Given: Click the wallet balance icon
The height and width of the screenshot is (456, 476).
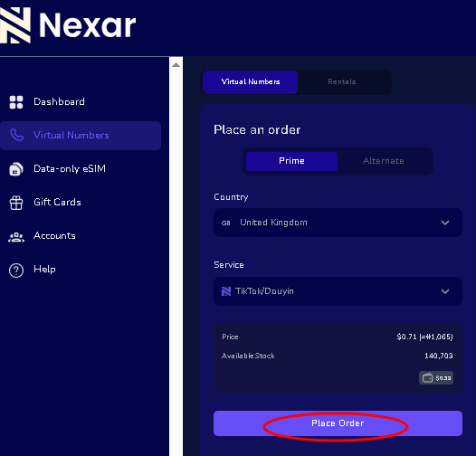Looking at the screenshot, I should [x=427, y=378].
